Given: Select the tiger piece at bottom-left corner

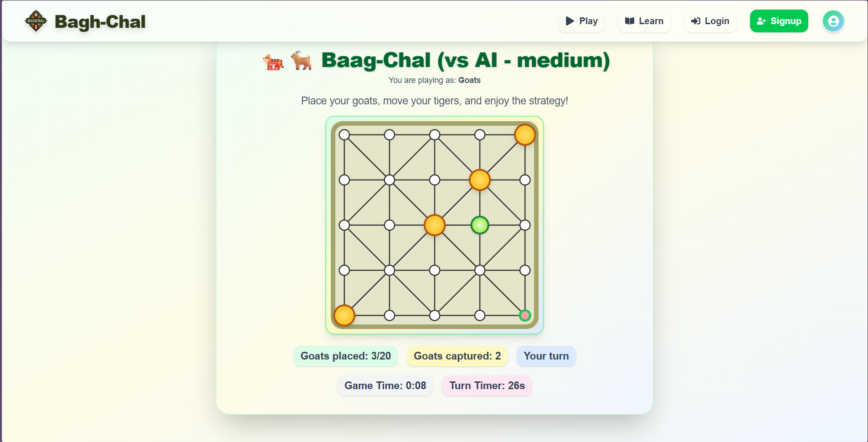Looking at the screenshot, I should tap(344, 315).
